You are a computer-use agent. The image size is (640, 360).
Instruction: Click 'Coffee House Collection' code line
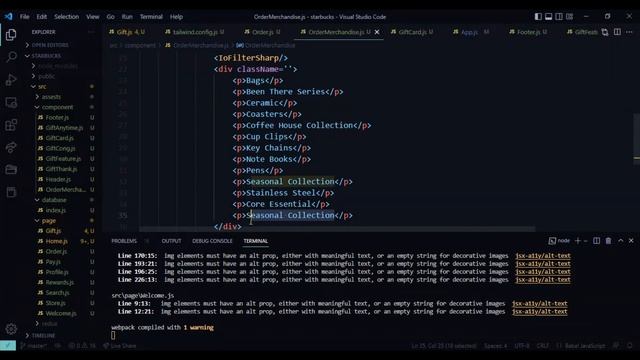point(302,126)
